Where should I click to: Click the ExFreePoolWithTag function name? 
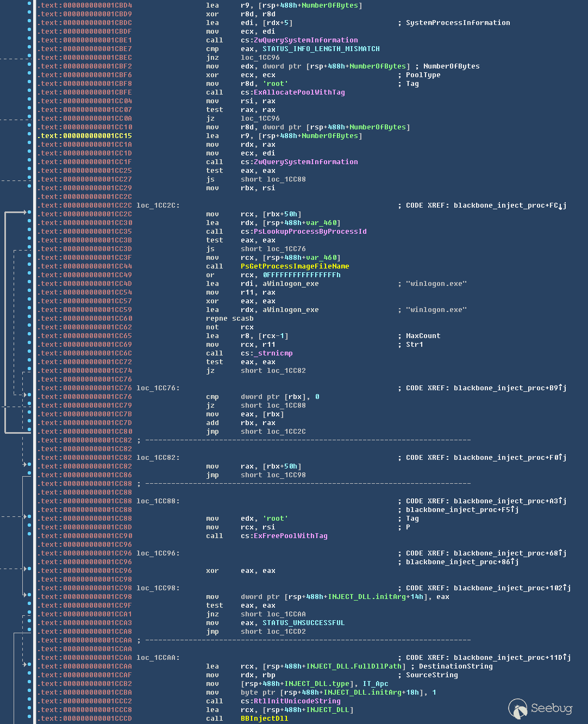click(x=291, y=536)
